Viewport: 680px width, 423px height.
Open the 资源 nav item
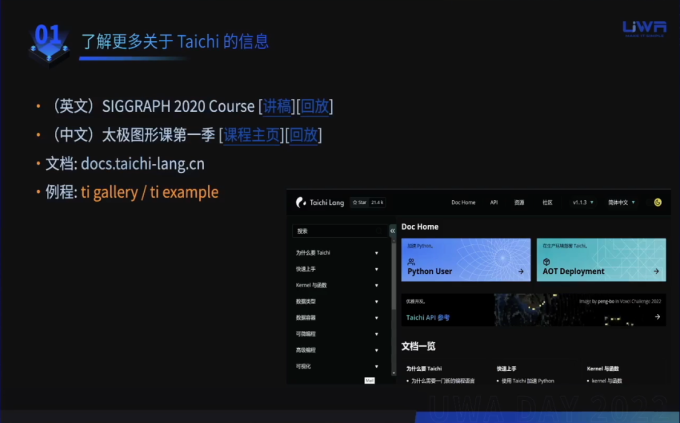519,203
